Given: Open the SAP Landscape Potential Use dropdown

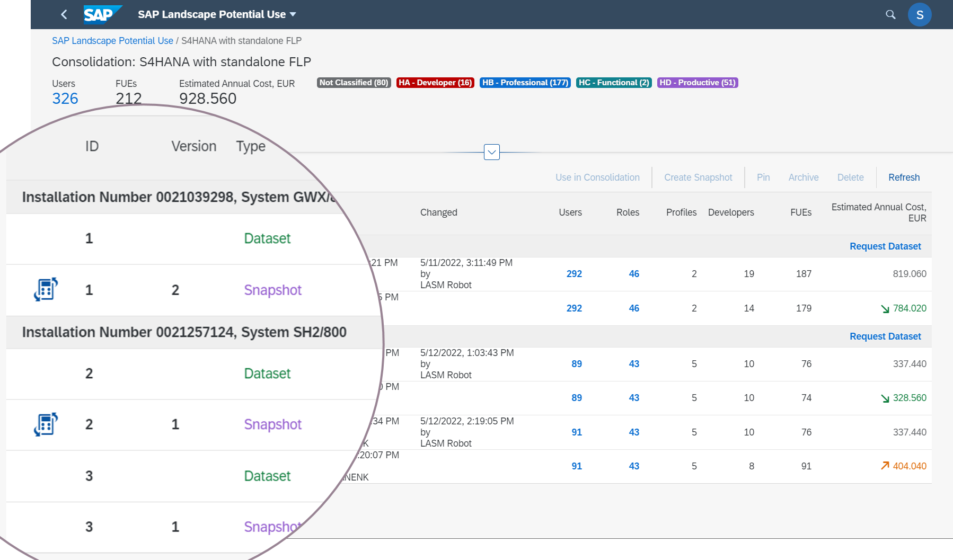Looking at the screenshot, I should coord(216,14).
